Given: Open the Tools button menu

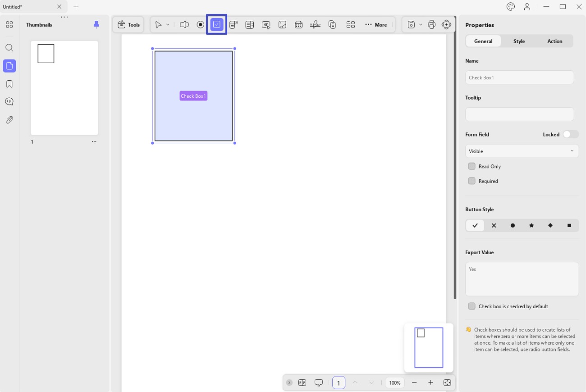Looking at the screenshot, I should (x=128, y=25).
